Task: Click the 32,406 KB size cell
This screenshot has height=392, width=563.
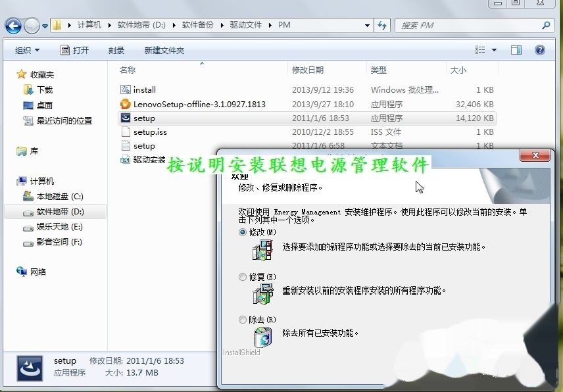Action: tap(475, 104)
